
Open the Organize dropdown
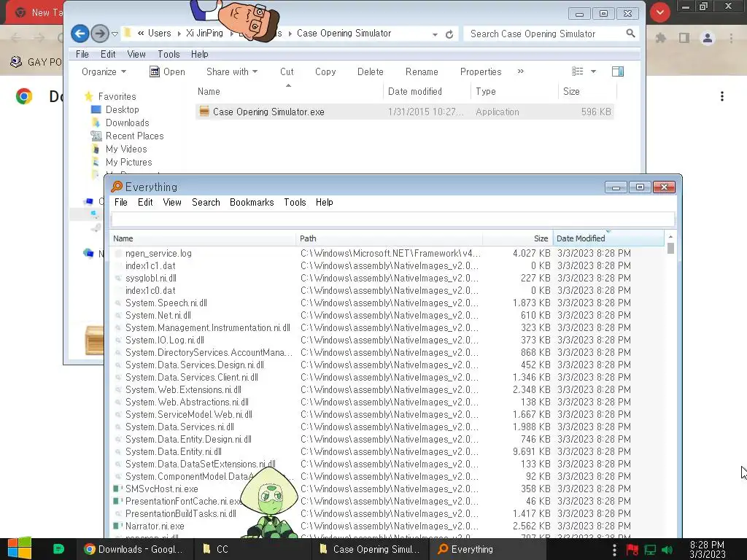[x=104, y=71]
